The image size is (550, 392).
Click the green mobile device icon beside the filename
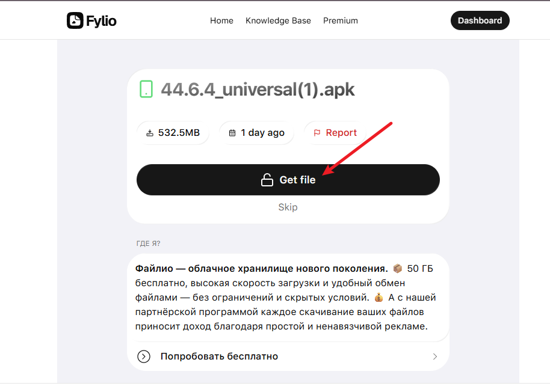coord(145,89)
